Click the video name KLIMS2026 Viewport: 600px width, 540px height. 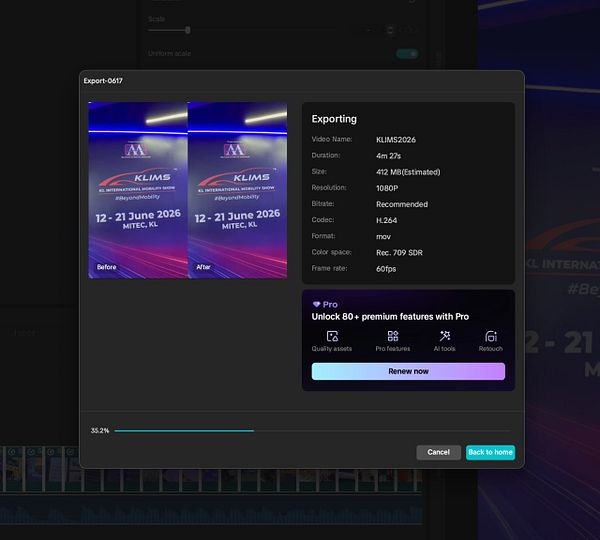click(396, 140)
